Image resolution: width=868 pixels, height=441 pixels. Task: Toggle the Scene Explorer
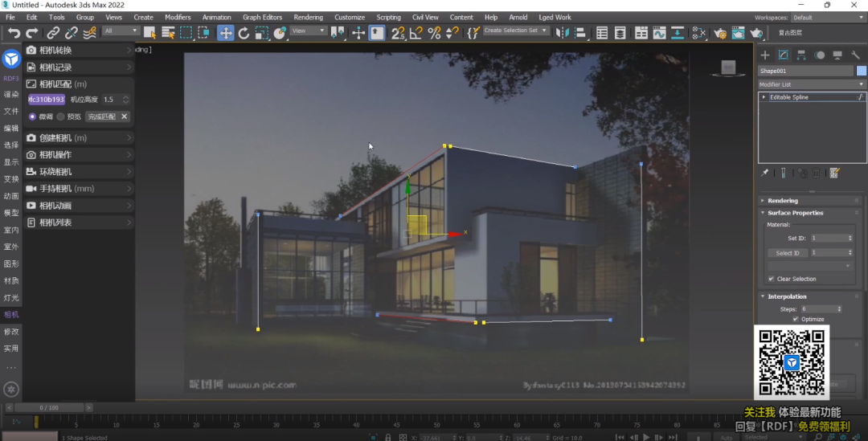tap(602, 33)
